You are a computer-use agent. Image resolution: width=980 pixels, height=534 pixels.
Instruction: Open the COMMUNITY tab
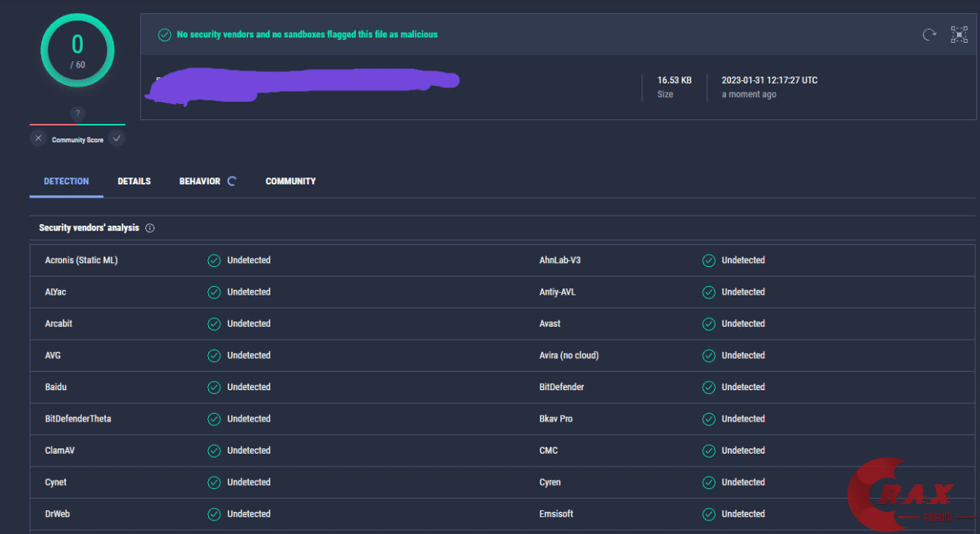click(291, 181)
